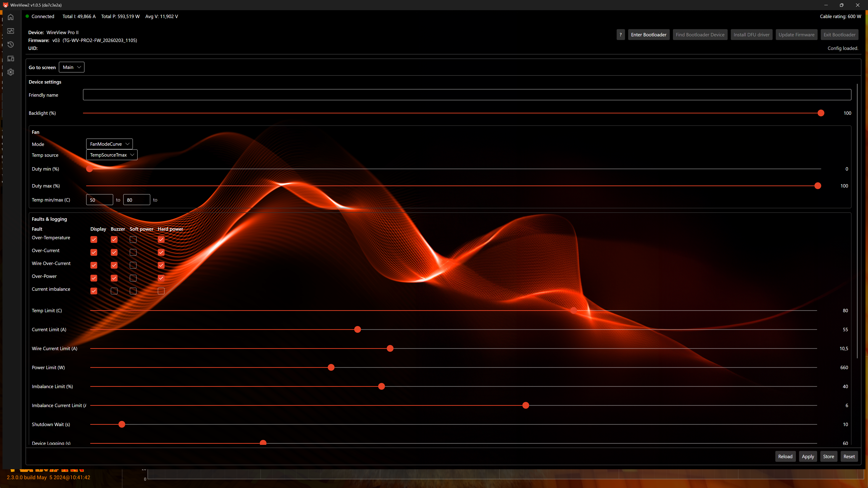Click the window restore icon in title bar
Image resolution: width=868 pixels, height=488 pixels.
click(x=841, y=5)
